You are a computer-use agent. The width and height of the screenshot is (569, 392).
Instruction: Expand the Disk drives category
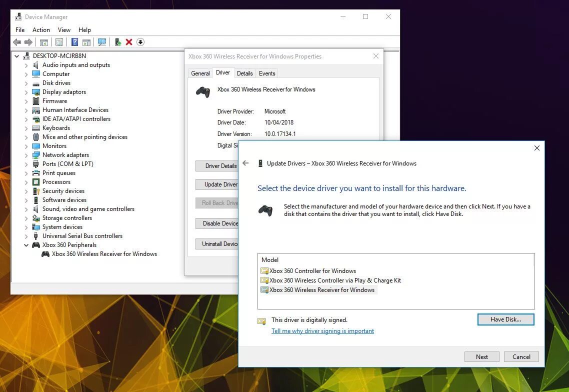(26, 83)
